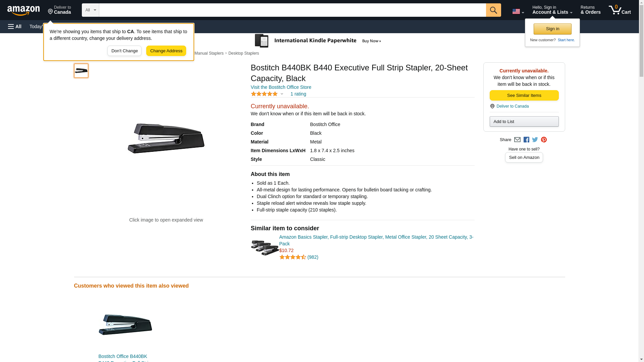Open the All hamburger menu
This screenshot has width=644, height=362.
tap(15, 26)
